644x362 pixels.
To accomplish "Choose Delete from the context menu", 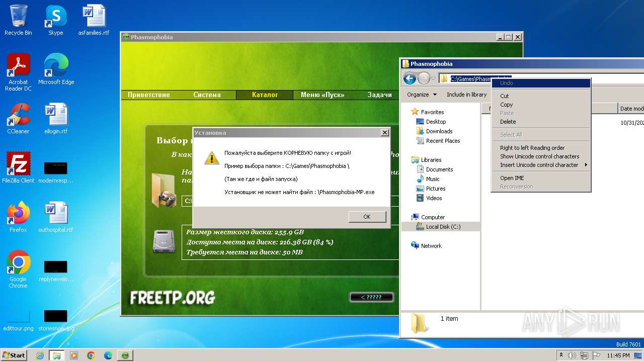I will point(541,122).
